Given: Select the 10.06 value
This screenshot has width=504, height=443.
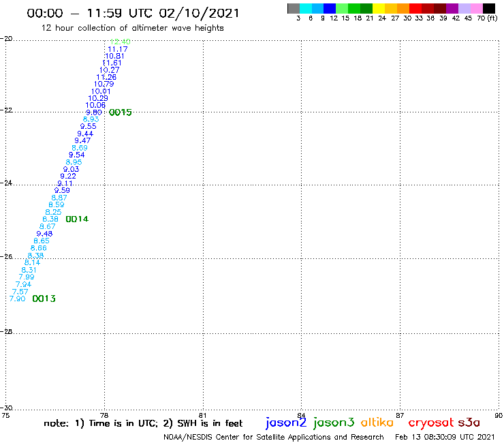Looking at the screenshot, I should (x=95, y=105).
